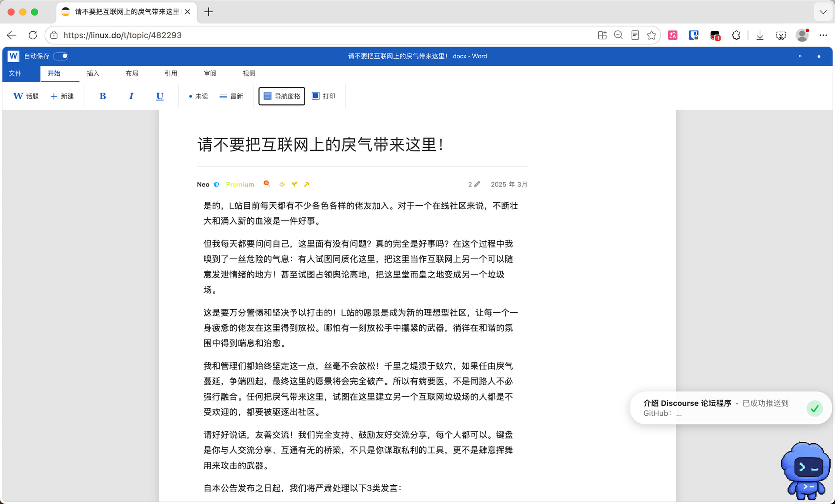Close the current browser tab
This screenshot has height=504, width=835.
187,12
